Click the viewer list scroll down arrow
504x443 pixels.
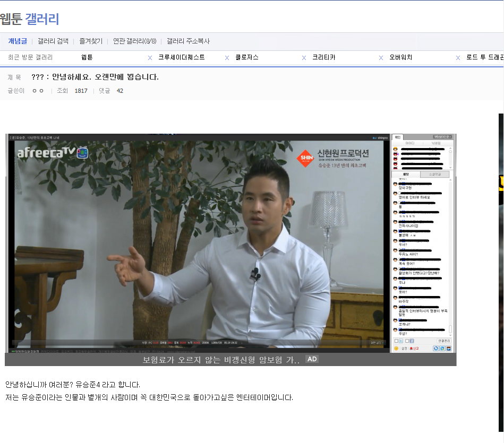click(x=451, y=167)
